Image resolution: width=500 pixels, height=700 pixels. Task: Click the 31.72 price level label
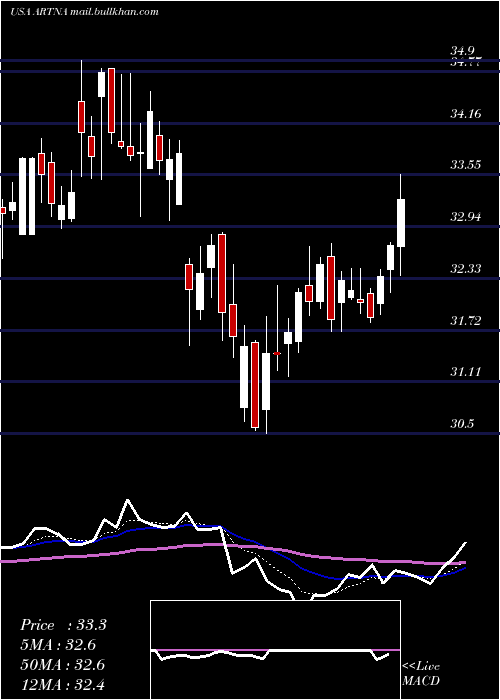(466, 321)
